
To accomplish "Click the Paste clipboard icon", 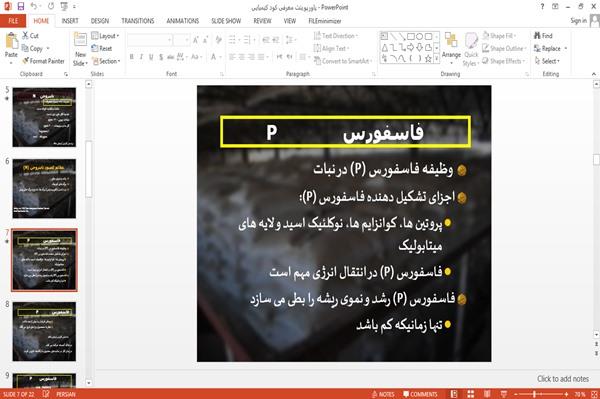I will point(11,41).
